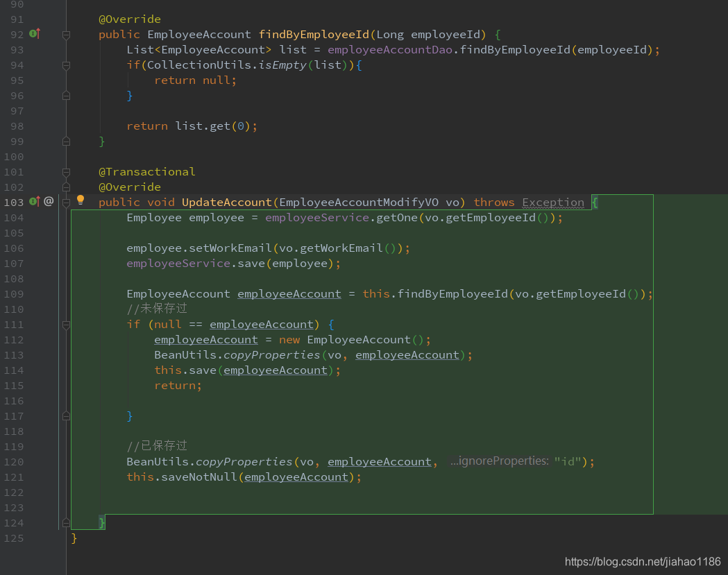Click the @Override annotation on line 91
The image size is (728, 575).
[x=130, y=19]
